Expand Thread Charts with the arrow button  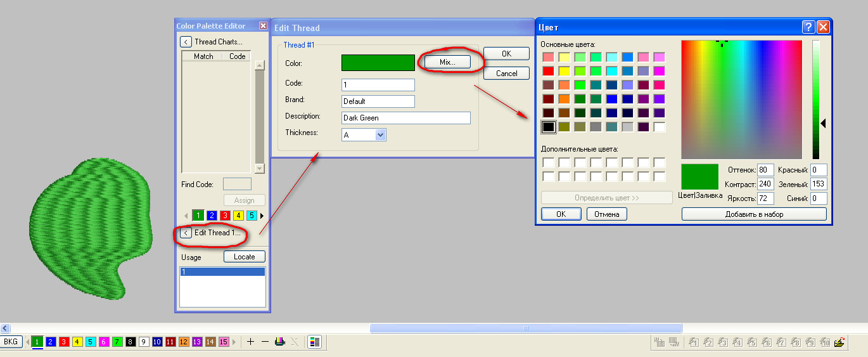click(186, 42)
